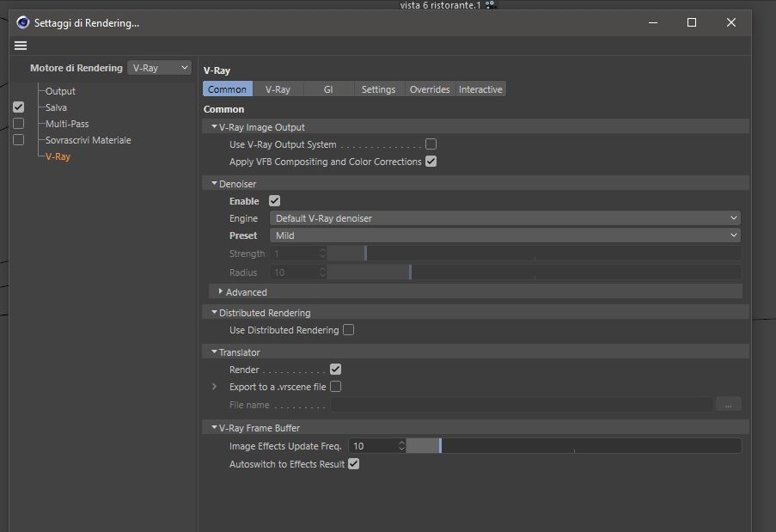The height and width of the screenshot is (532, 776).
Task: Click the Image Effects Update Freq. stepper arrows
Action: [402, 446]
